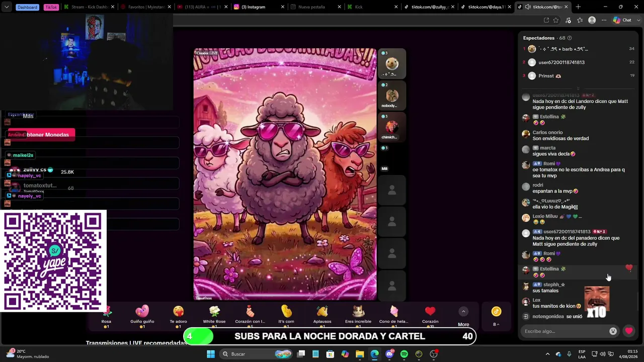Click rodri's chat username
The height and width of the screenshot is (362, 644).
click(538, 185)
